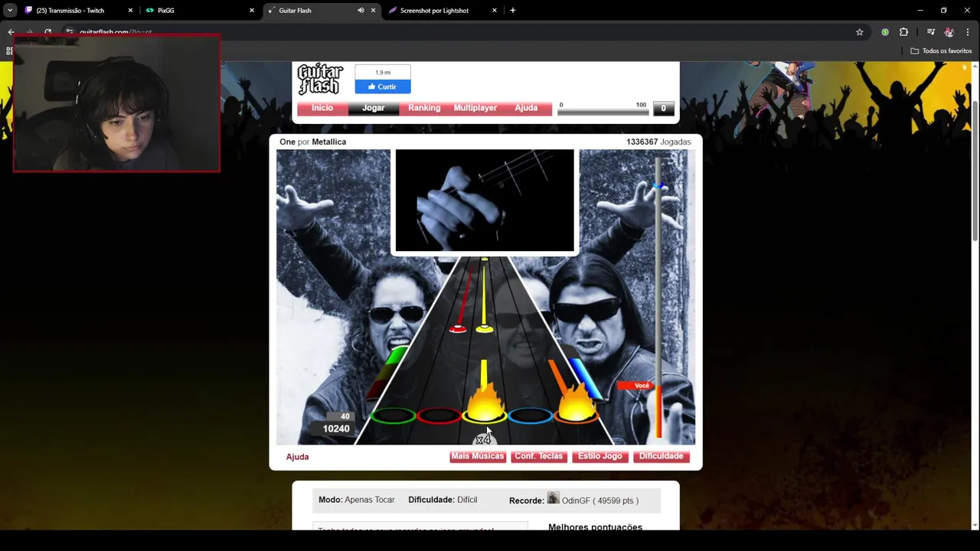The width and height of the screenshot is (980, 551).
Task: Click the level progress bar from 0 to 100
Action: (x=603, y=112)
